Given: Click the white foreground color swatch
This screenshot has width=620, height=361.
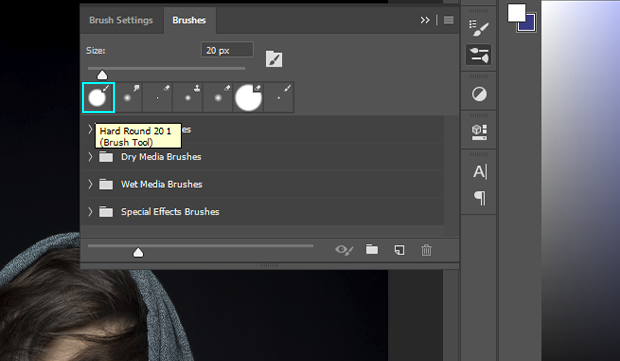Looking at the screenshot, I should [516, 13].
